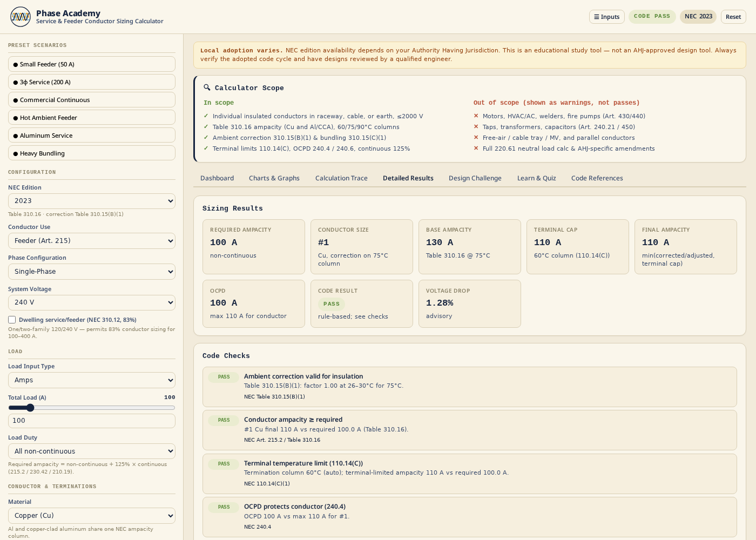Screen dimensions: 756x540
Task: Expand the Load Input Type dropdown
Action: click(x=92, y=380)
